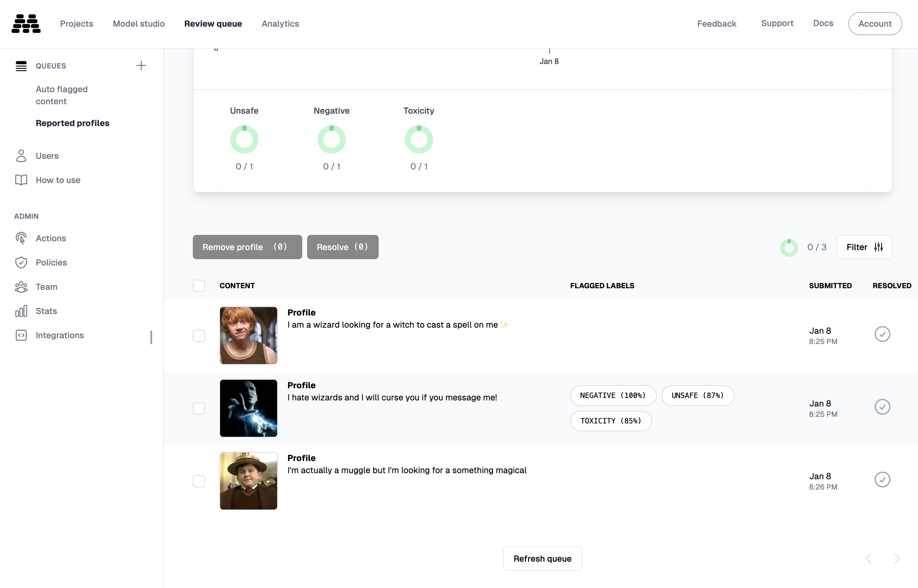
Task: Go to next page arrow
Action: point(897,559)
